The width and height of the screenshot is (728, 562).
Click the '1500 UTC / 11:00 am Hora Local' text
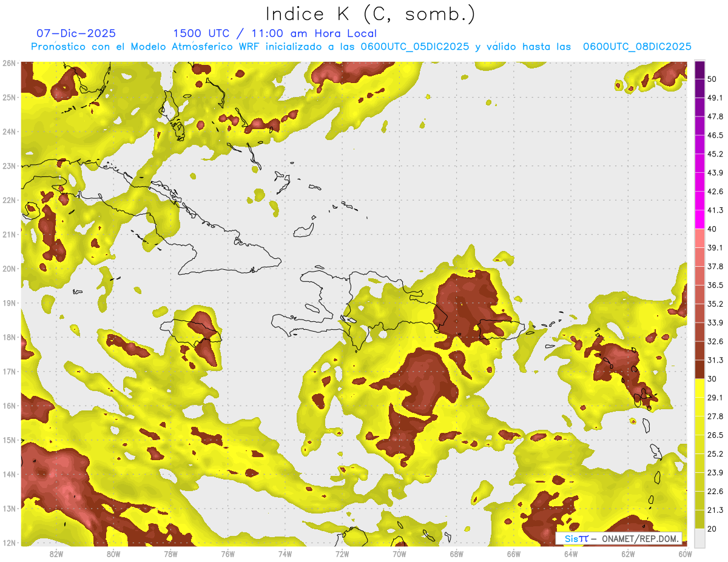coord(275,33)
